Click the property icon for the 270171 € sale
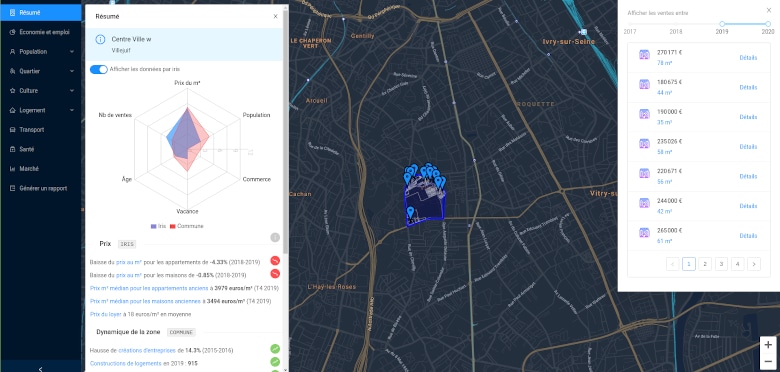The width and height of the screenshot is (780, 372). point(644,55)
